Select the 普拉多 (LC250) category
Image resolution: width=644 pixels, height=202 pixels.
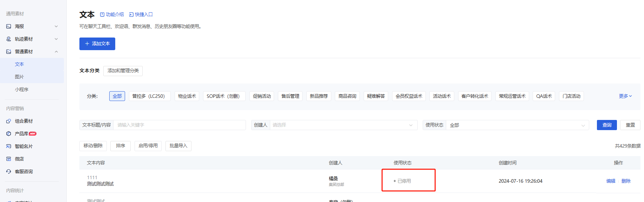[x=150, y=96]
